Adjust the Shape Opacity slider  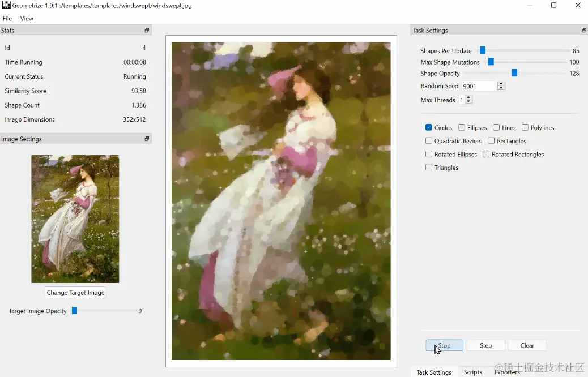point(514,73)
